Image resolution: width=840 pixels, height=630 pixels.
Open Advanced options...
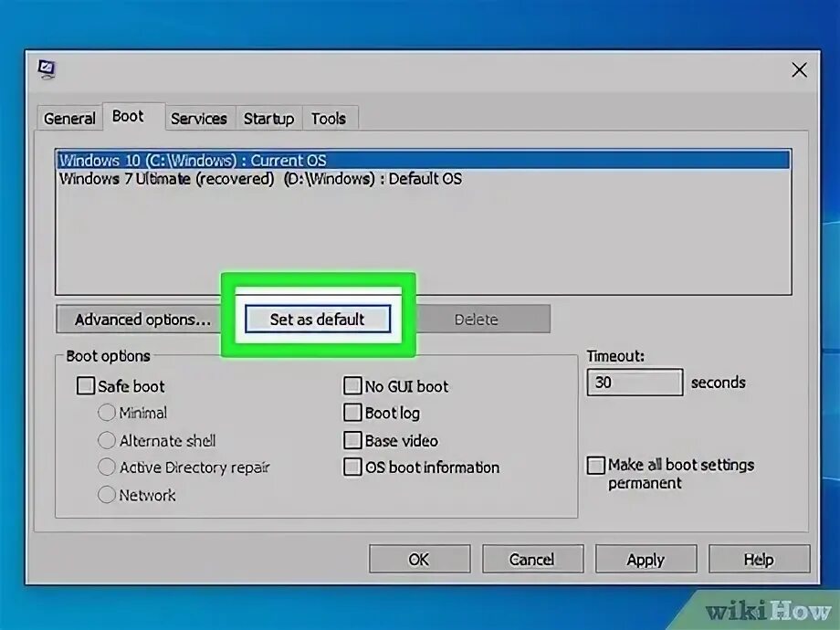pyautogui.click(x=140, y=320)
